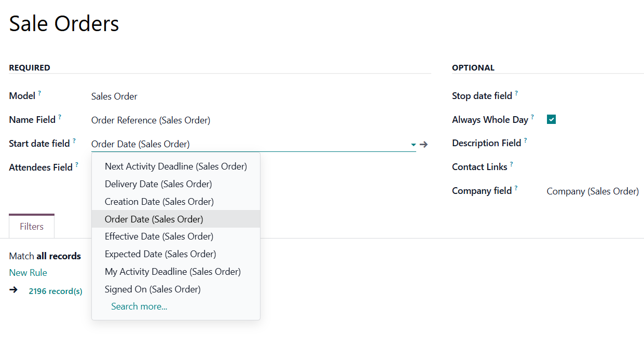The height and width of the screenshot is (364, 644).
Task: Click help tooltip icon next to Model
Action: 39,93
